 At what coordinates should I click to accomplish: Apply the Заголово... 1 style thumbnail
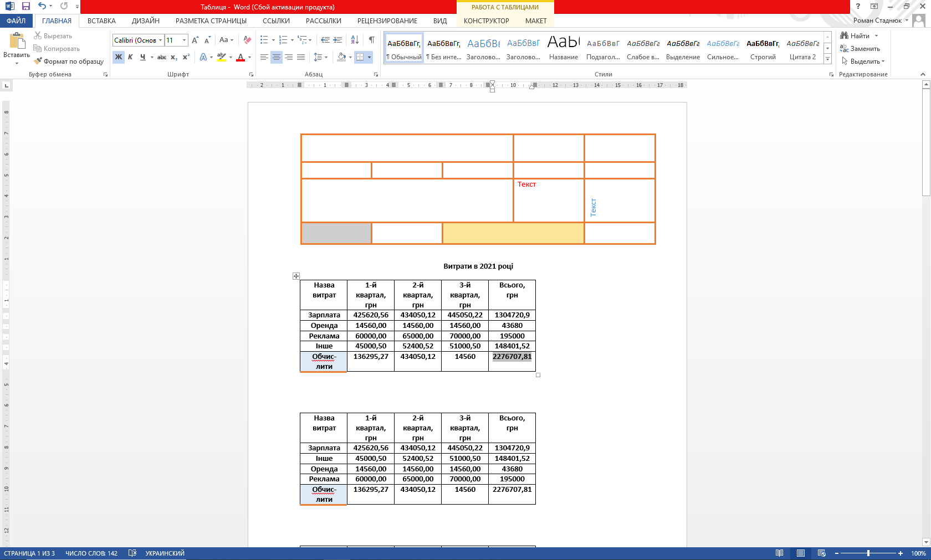(x=483, y=49)
